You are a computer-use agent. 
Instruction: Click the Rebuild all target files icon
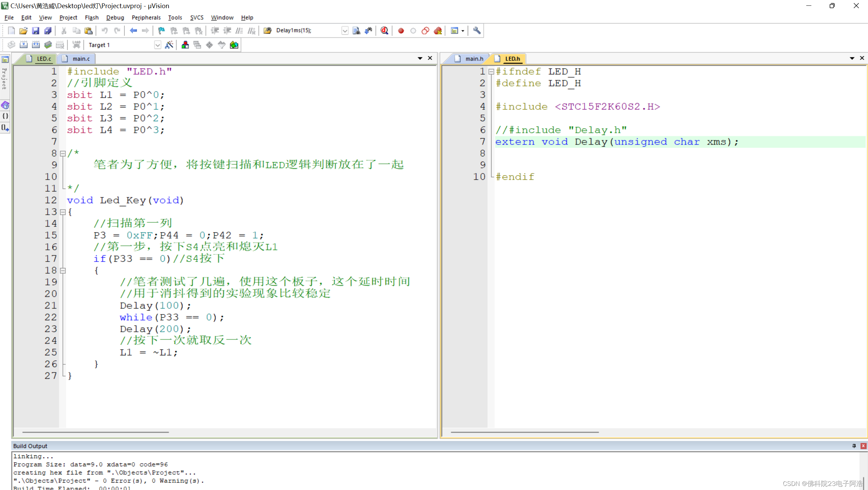(36, 45)
